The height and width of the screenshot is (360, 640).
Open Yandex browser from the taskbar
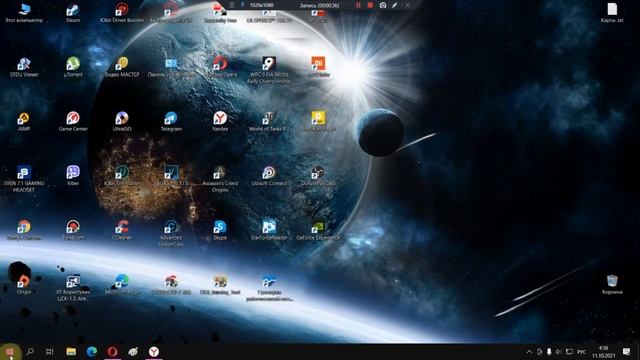[153, 351]
